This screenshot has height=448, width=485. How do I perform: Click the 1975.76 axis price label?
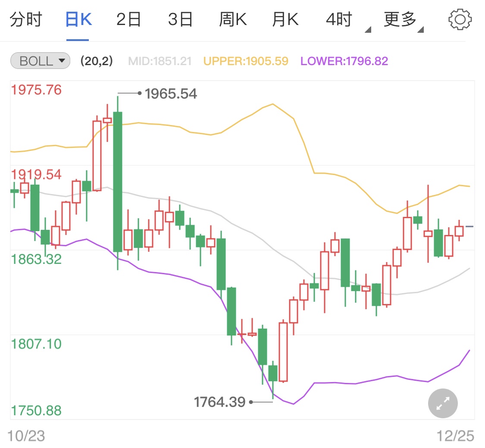[36, 90]
